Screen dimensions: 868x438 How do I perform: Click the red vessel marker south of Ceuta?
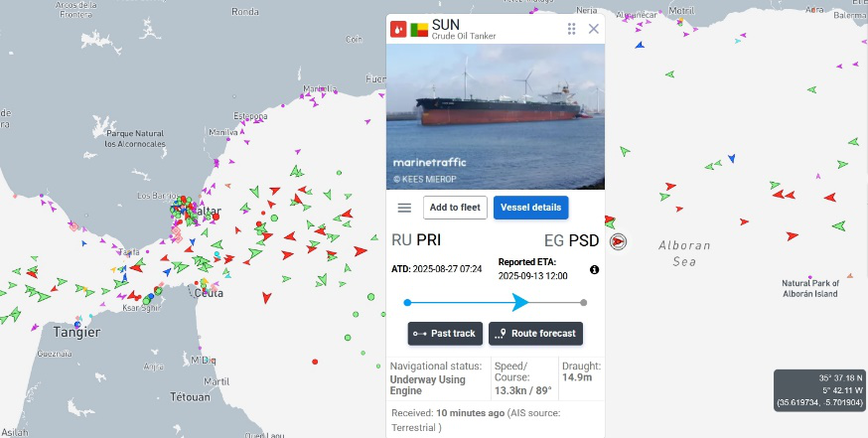pyautogui.click(x=267, y=298)
